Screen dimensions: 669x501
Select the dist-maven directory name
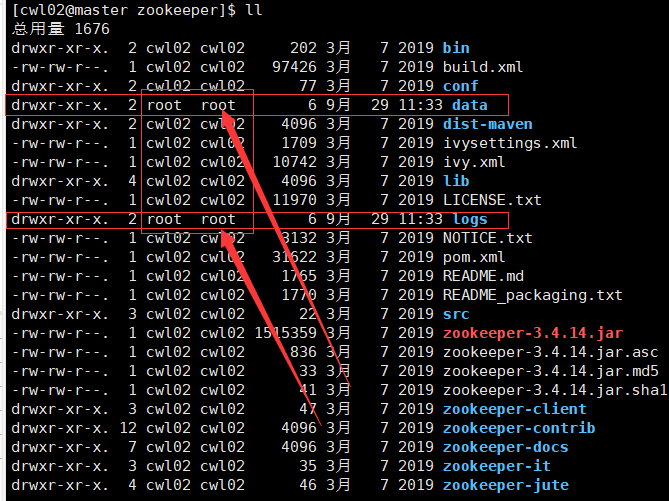coord(488,124)
